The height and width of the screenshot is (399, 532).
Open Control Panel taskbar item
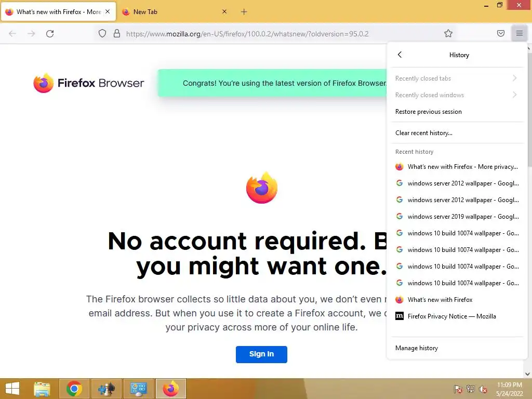click(138, 389)
